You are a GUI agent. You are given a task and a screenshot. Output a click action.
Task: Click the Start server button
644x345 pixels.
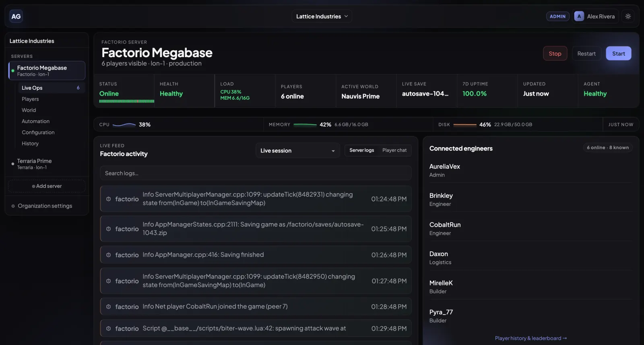619,53
